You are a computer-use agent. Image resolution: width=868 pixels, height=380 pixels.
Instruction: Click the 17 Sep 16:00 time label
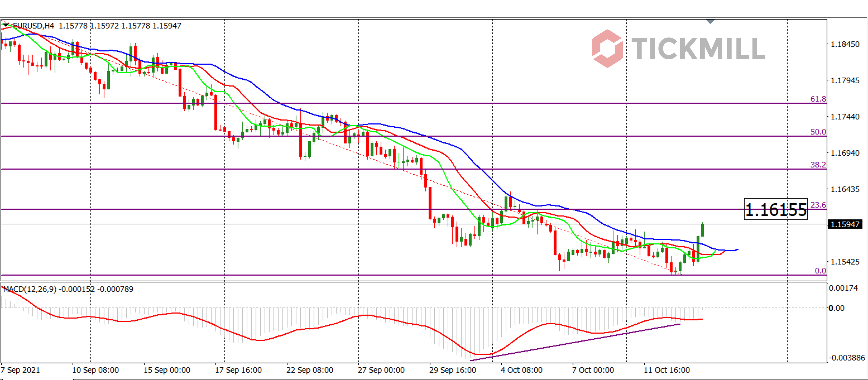click(238, 370)
